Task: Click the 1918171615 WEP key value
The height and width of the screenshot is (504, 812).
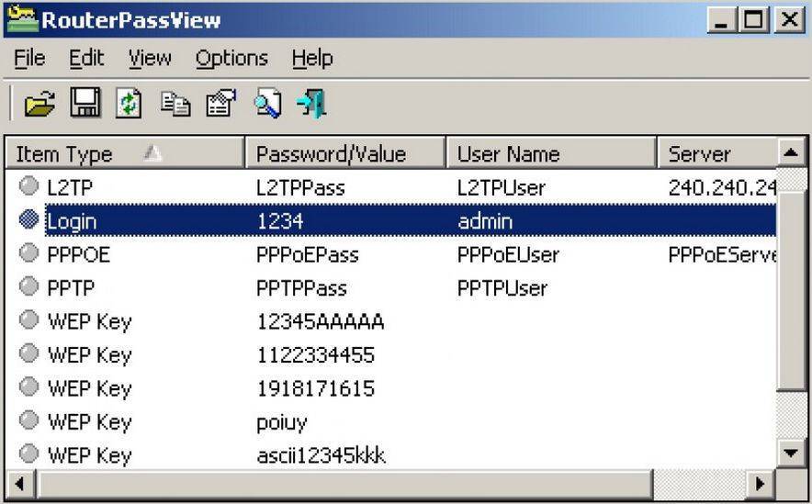Action: pyautogui.click(x=316, y=388)
